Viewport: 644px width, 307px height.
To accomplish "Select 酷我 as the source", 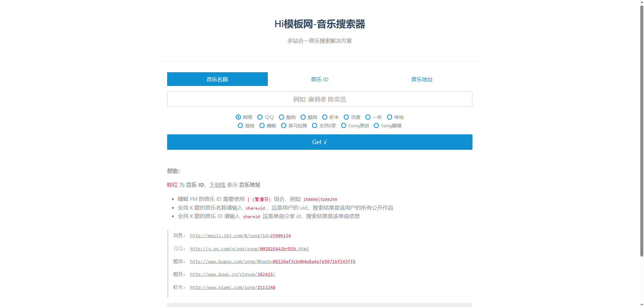I will (x=303, y=117).
